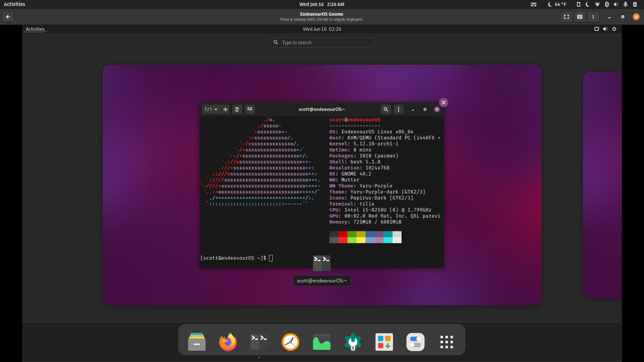Viewport: 644px width, 362px height.
Task: Click the Tilix scott@endeavourOS:~ title bar text
Action: point(322,109)
